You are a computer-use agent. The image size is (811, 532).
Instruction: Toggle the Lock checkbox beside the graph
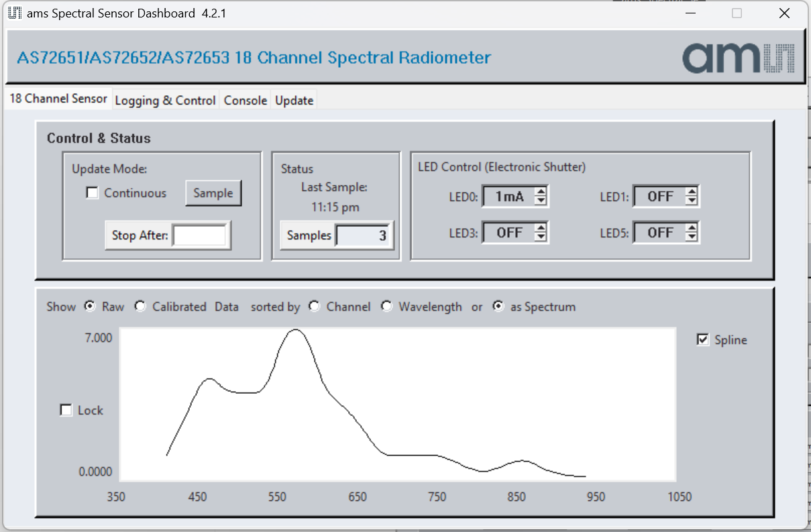coord(66,410)
